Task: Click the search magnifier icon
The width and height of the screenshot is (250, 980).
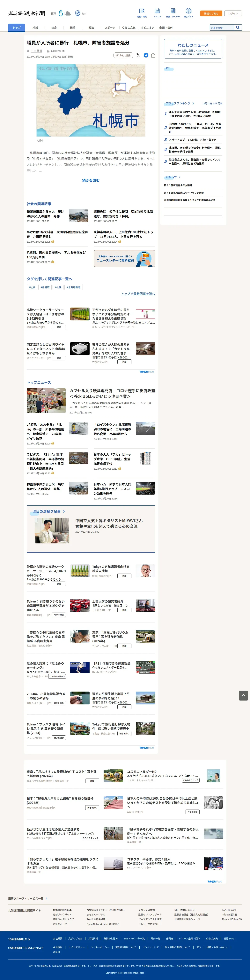Action: 238,27
